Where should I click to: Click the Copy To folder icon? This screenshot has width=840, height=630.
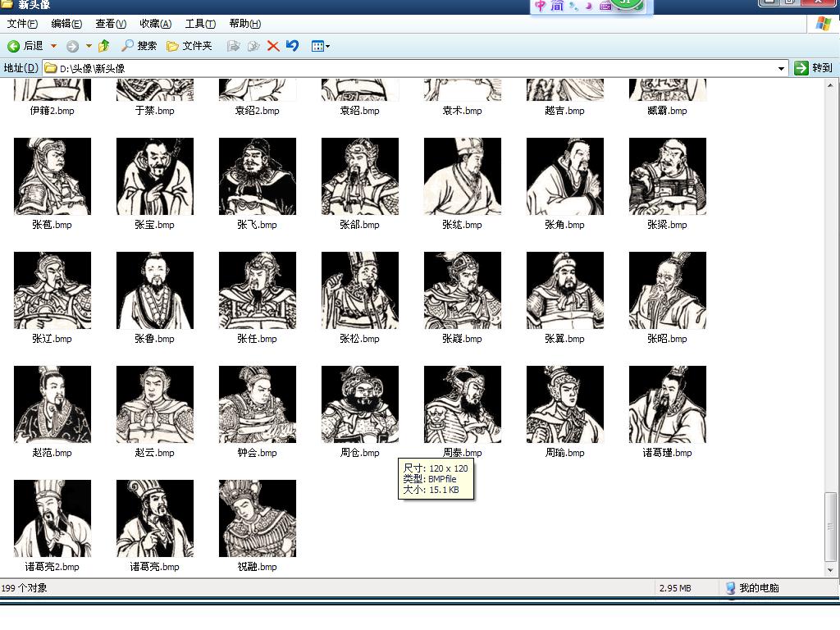[x=253, y=46]
